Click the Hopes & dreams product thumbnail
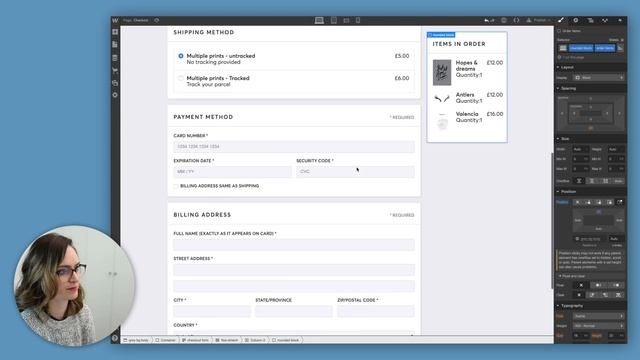This screenshot has height=360, width=640. click(x=442, y=72)
